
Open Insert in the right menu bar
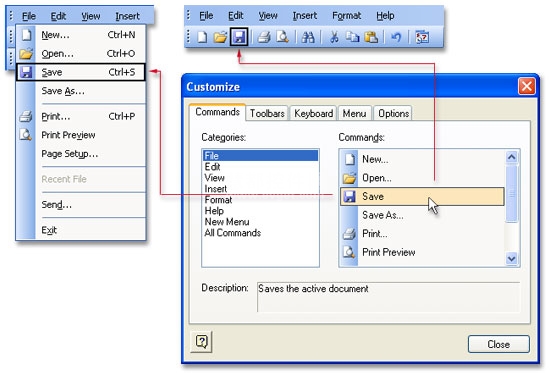coord(304,16)
